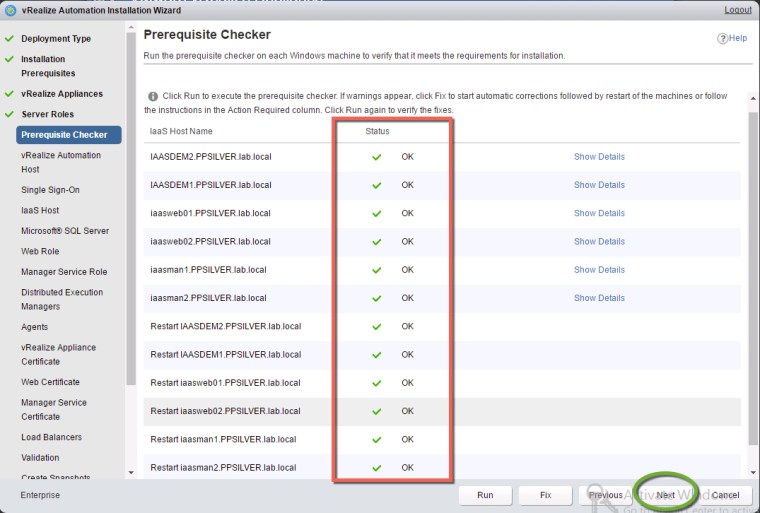760x513 pixels.
Task: Click the Run button
Action: [x=485, y=495]
